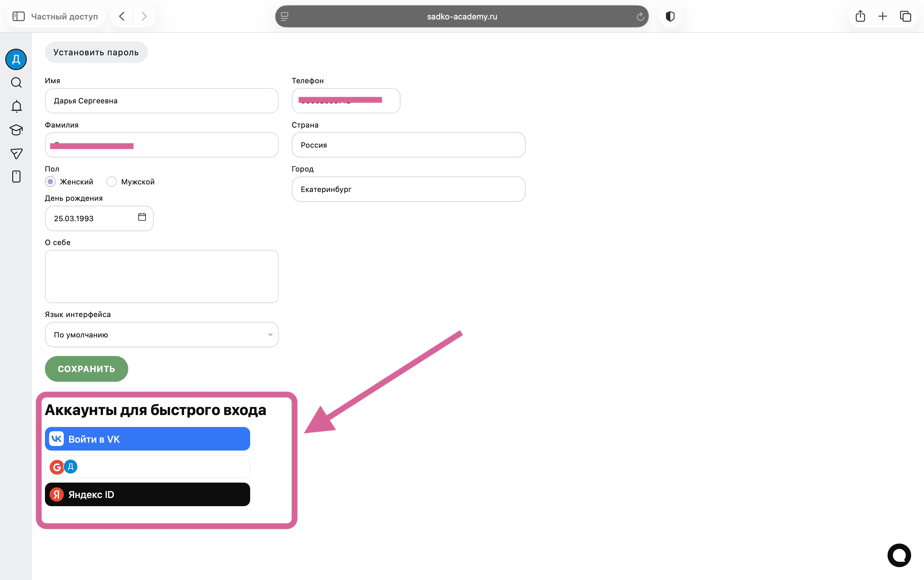Viewport: 924px width, 580px height.
Task: Open the calendar picker for birthday
Action: (x=142, y=217)
